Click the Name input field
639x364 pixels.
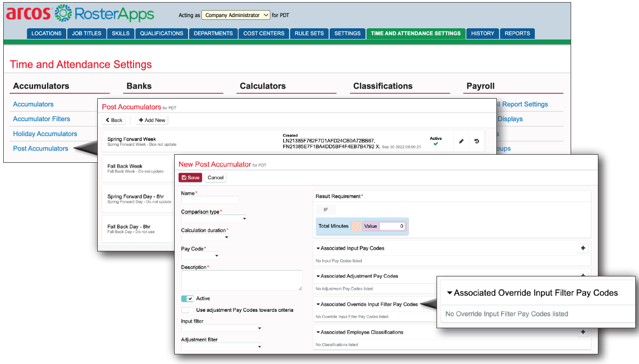(209, 200)
